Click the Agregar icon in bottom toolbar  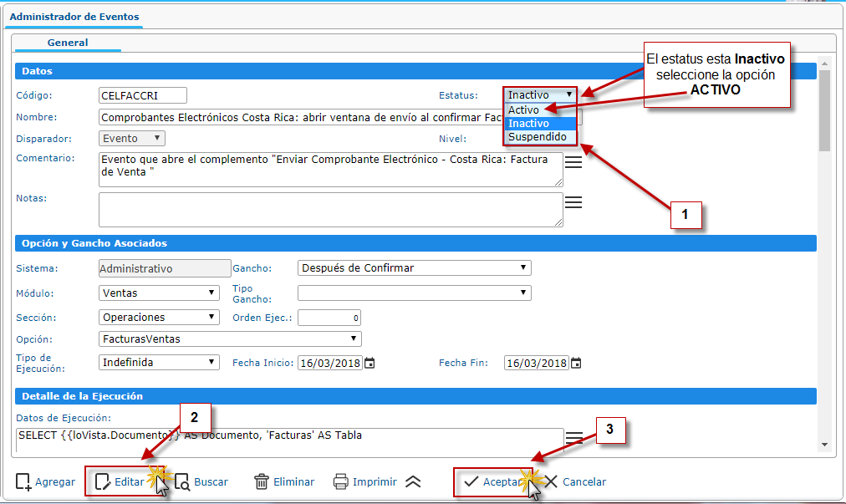coord(24,481)
